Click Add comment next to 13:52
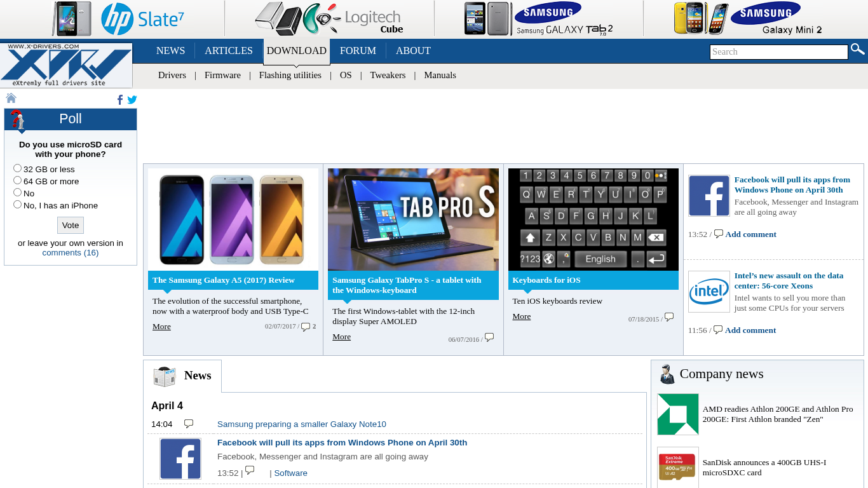 [751, 234]
